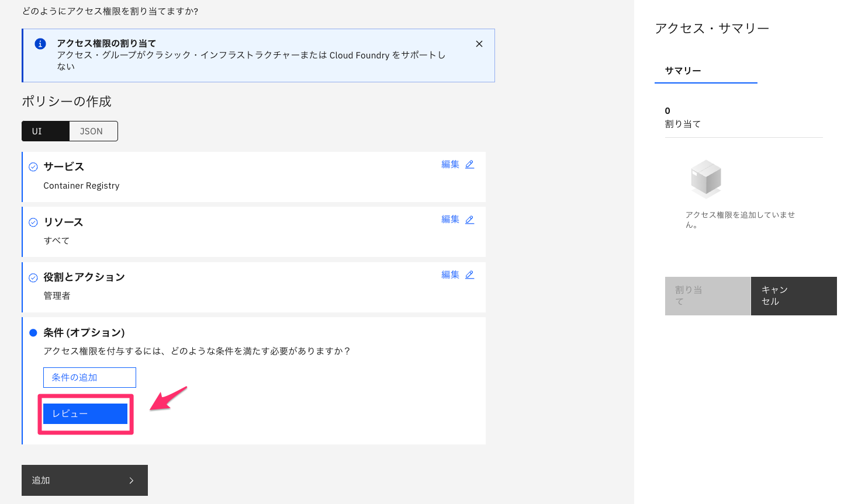Click the checkmark icon beside 役割とアクション

33,276
